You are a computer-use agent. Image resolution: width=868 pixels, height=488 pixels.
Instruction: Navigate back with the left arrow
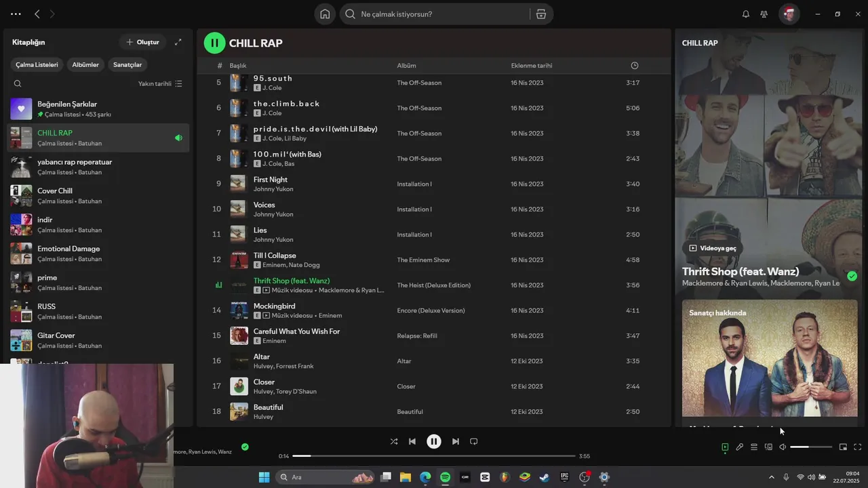[x=37, y=14]
